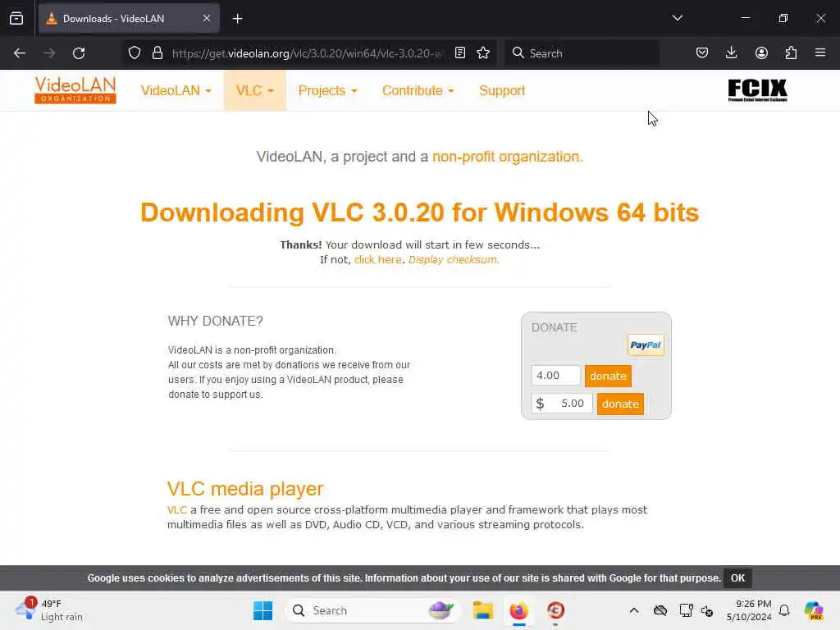
Task: Click the VLC link in the description
Action: [x=177, y=509]
